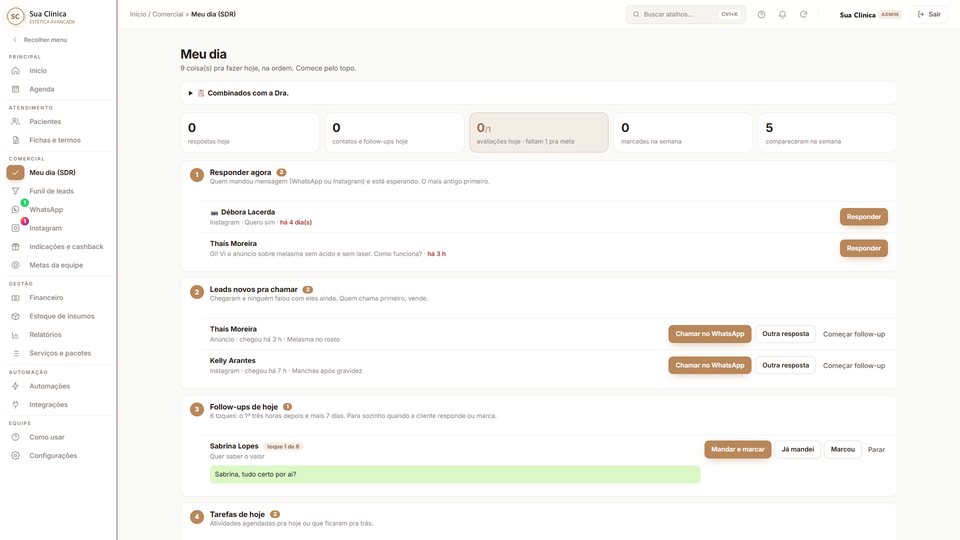Open the Agenda calendar icon
Screen dimensions: 960x540
point(15,89)
